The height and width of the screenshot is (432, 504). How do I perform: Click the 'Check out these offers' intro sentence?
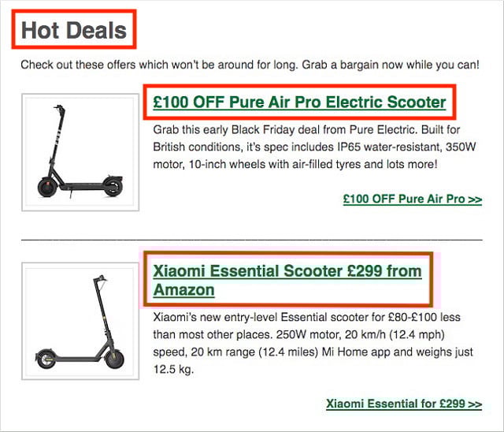(x=250, y=65)
